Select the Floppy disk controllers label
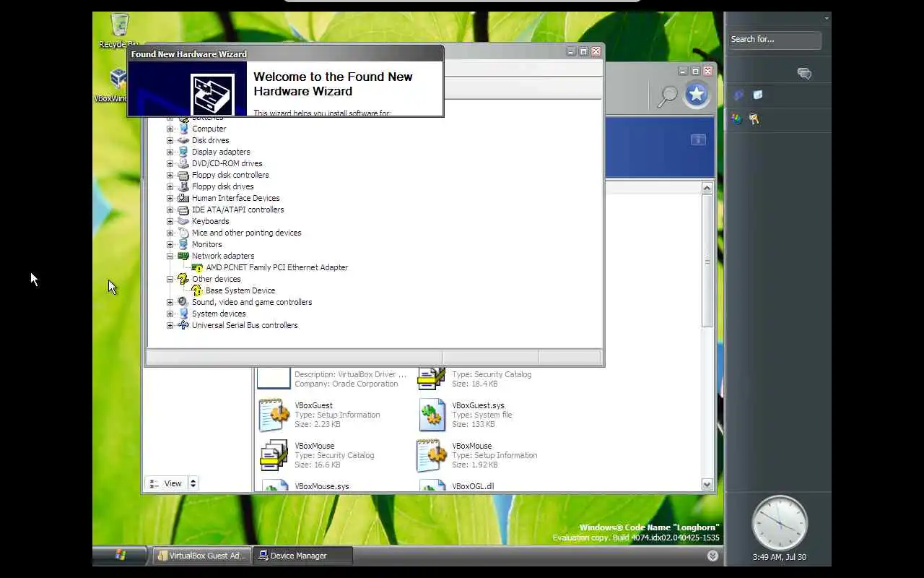Screen dimensions: 924x578 [230, 175]
